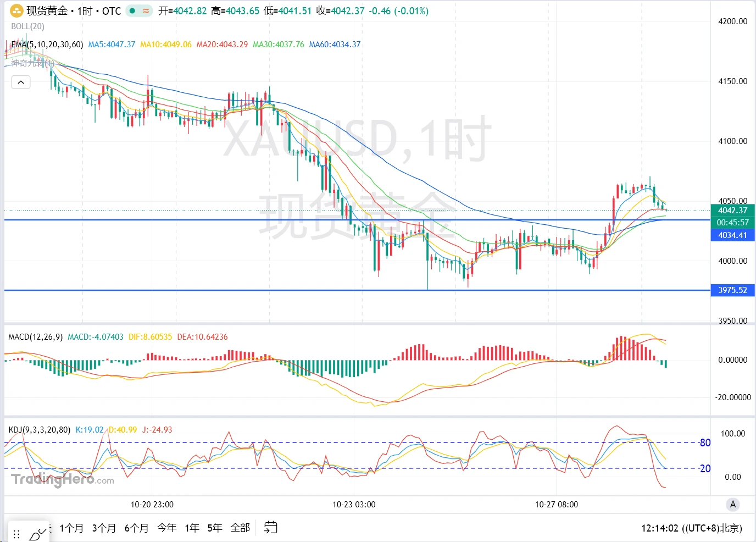756x542 pixels.
Task: Set time range to 今年
Action: (x=167, y=528)
